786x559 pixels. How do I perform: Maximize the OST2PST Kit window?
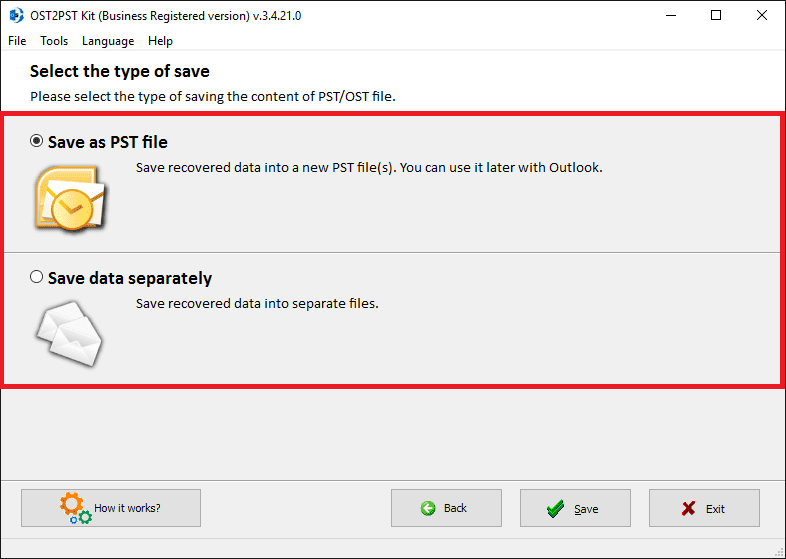tap(716, 16)
